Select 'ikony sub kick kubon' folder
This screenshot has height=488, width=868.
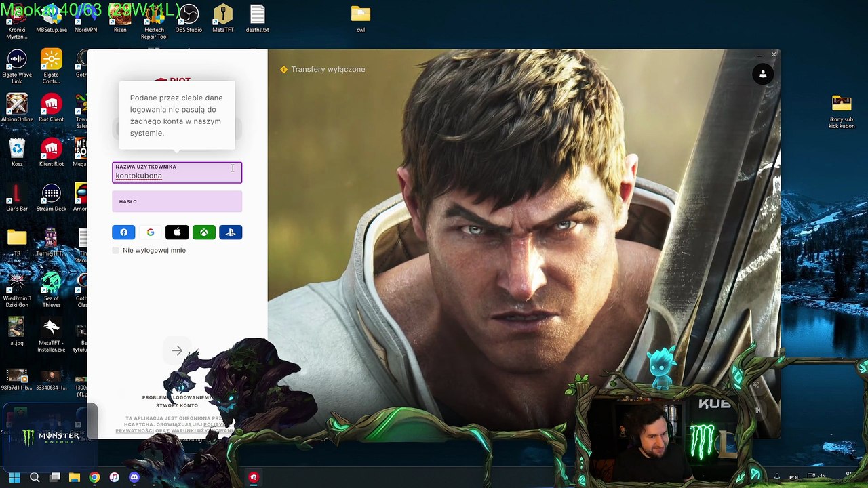[842, 112]
